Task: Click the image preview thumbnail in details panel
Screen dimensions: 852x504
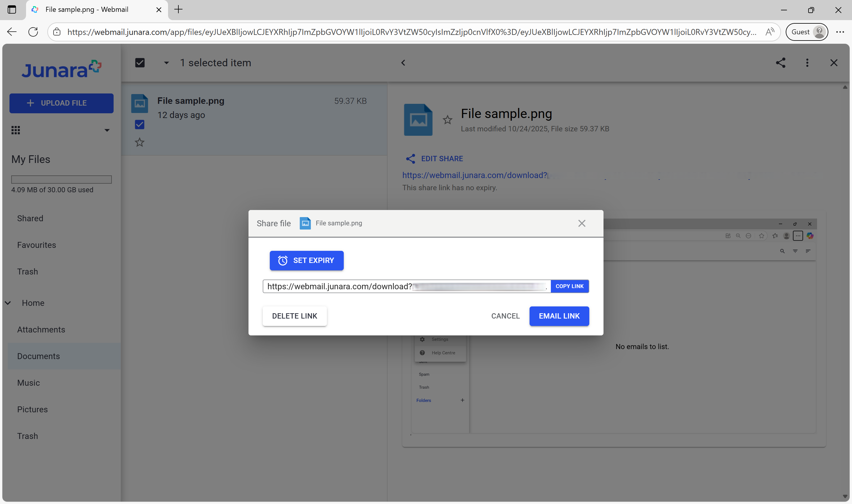Action: click(x=614, y=329)
